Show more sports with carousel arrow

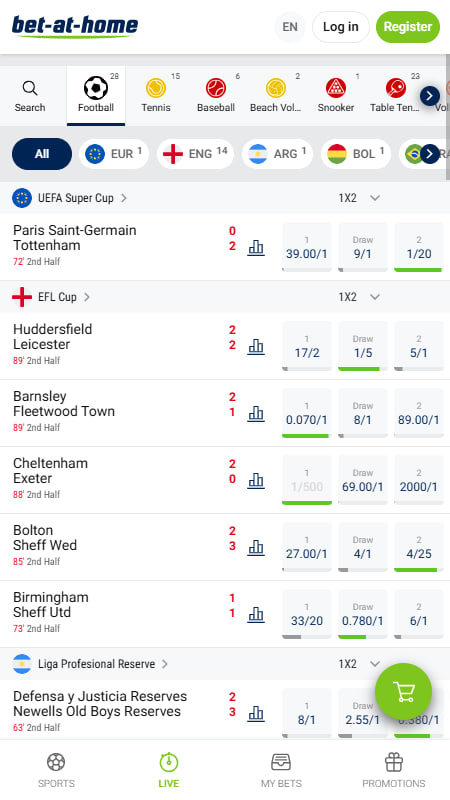point(430,96)
